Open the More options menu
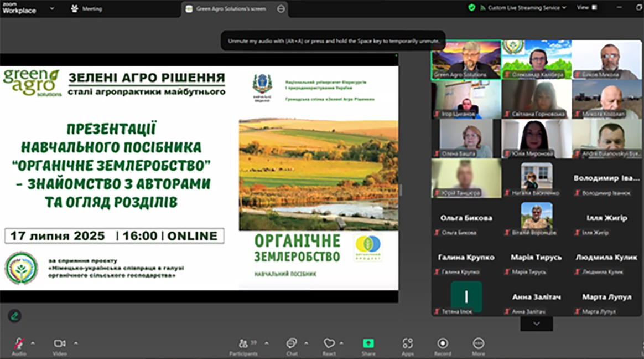The image size is (644, 359). click(x=479, y=344)
